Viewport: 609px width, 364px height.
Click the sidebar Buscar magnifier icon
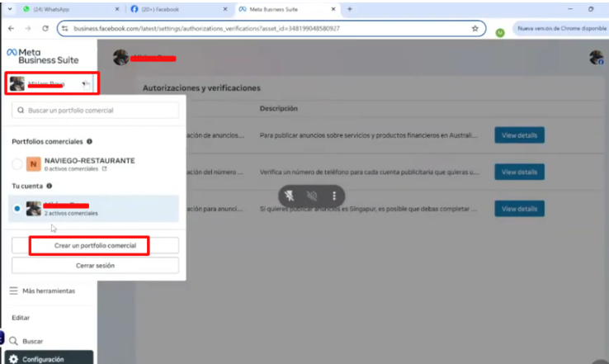13,341
